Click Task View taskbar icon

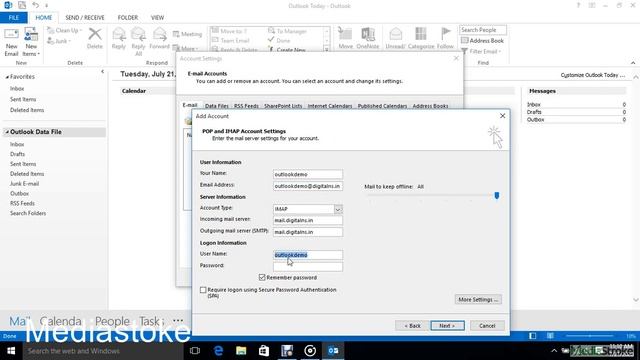[195, 351]
